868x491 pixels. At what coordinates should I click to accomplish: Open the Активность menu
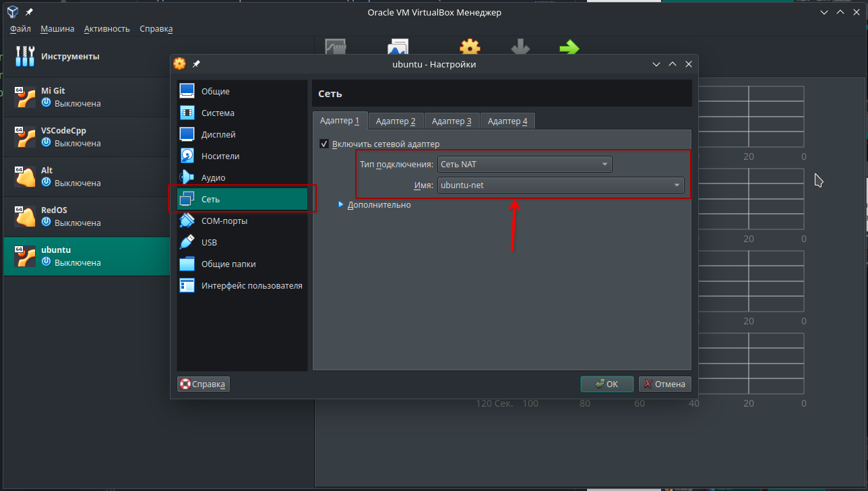106,29
